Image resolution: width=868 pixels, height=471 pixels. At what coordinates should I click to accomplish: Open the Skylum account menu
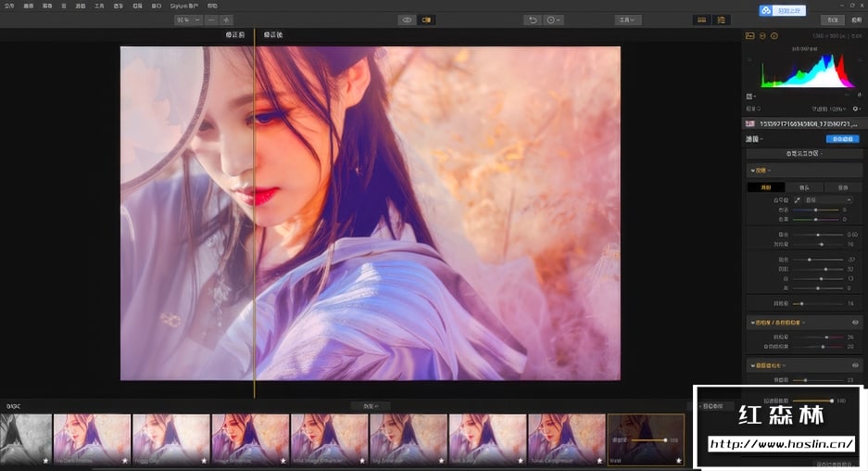(x=183, y=6)
